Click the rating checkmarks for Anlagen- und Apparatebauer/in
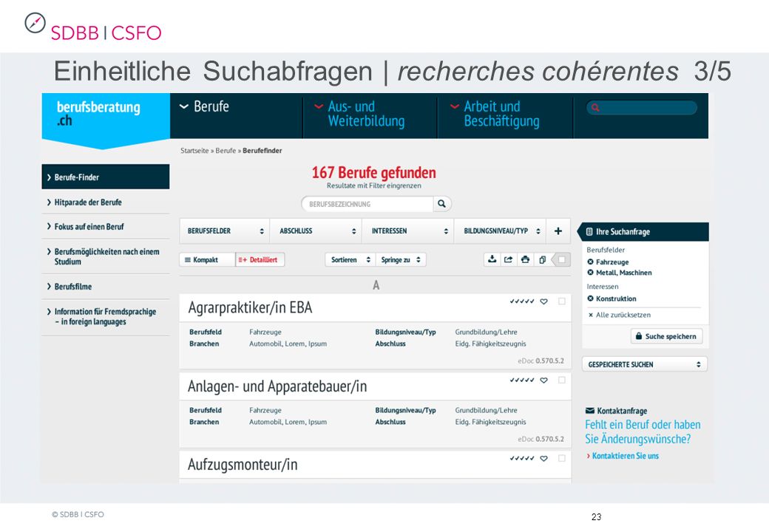The image size is (769, 532). coord(522,380)
